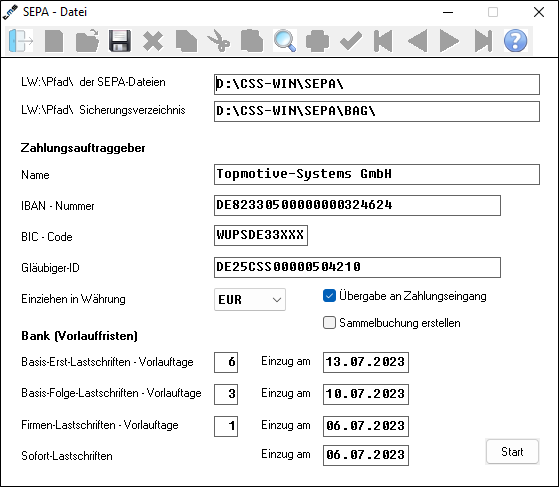
Task: Click the scissors cut toolbar icon
Action: point(219,41)
